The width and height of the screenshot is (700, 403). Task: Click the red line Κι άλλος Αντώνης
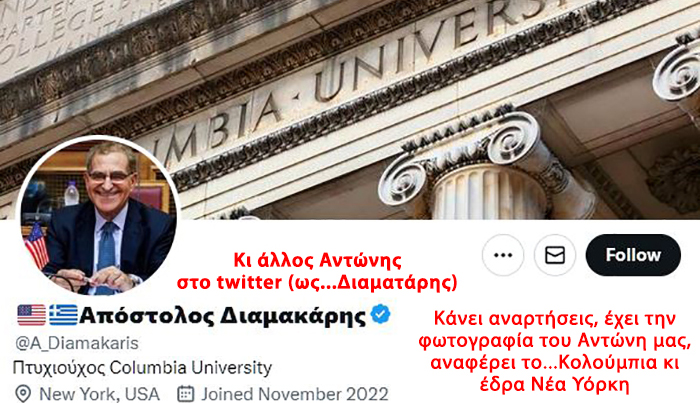coord(317,260)
